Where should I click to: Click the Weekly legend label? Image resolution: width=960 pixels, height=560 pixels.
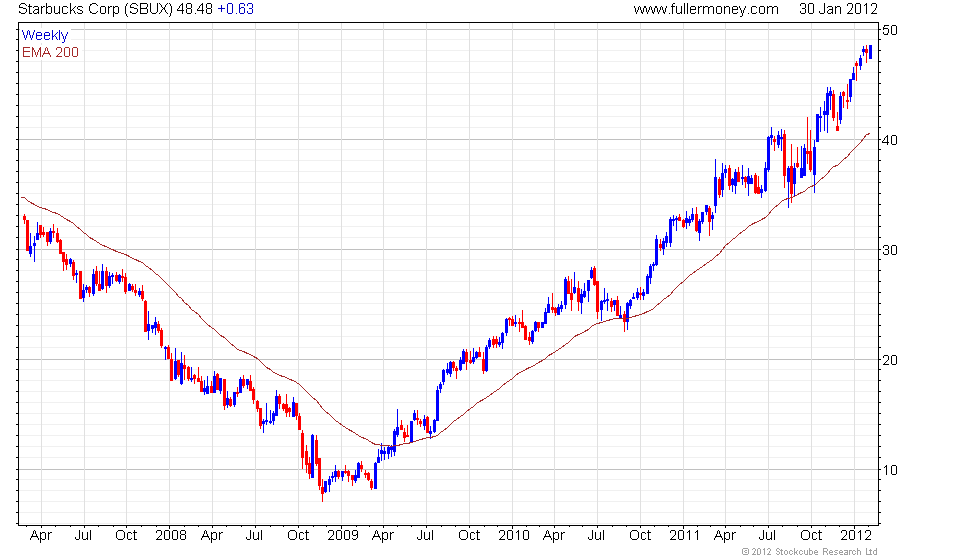[x=45, y=35]
